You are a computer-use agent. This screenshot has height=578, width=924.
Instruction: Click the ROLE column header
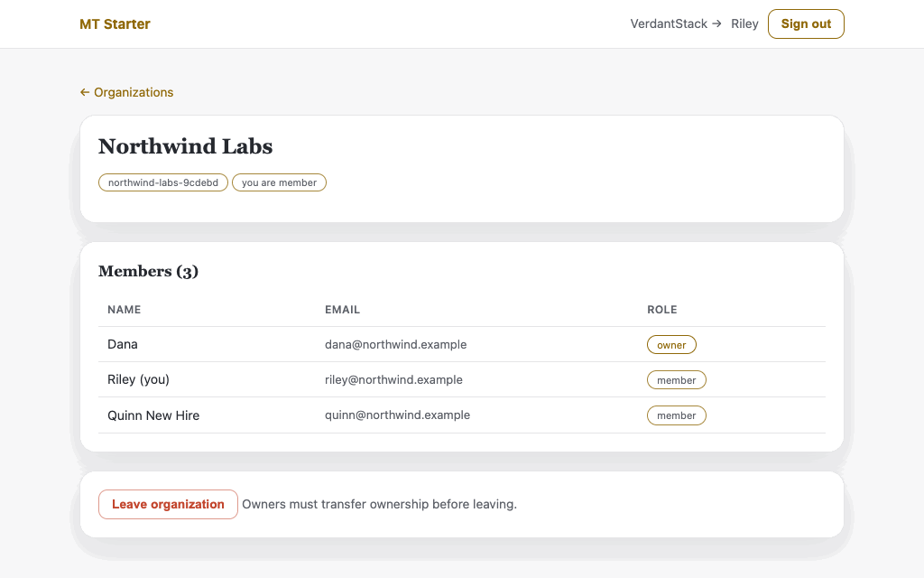(x=661, y=310)
